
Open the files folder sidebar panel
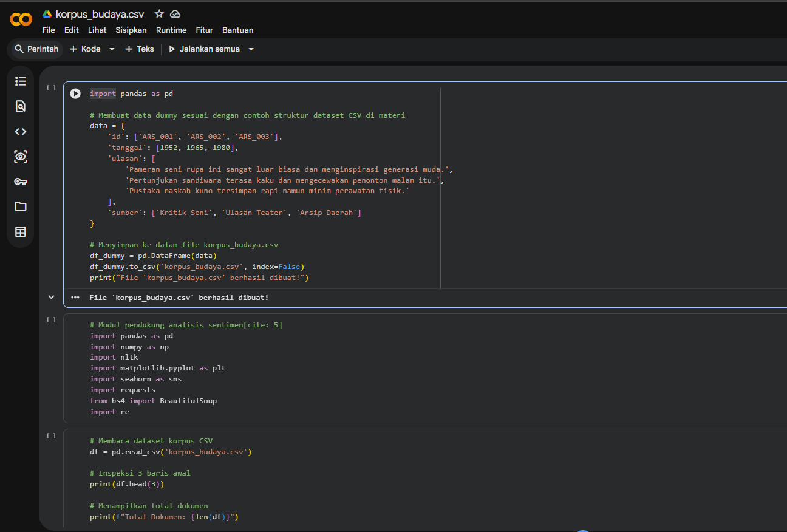pos(21,206)
